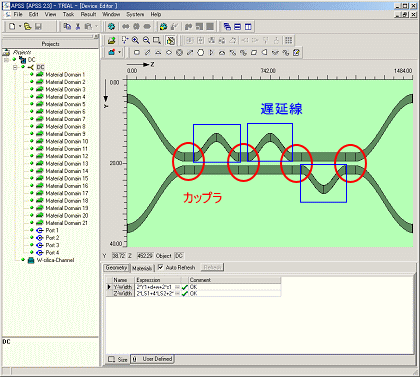Select the trapezoid taper shape tool

point(158,53)
